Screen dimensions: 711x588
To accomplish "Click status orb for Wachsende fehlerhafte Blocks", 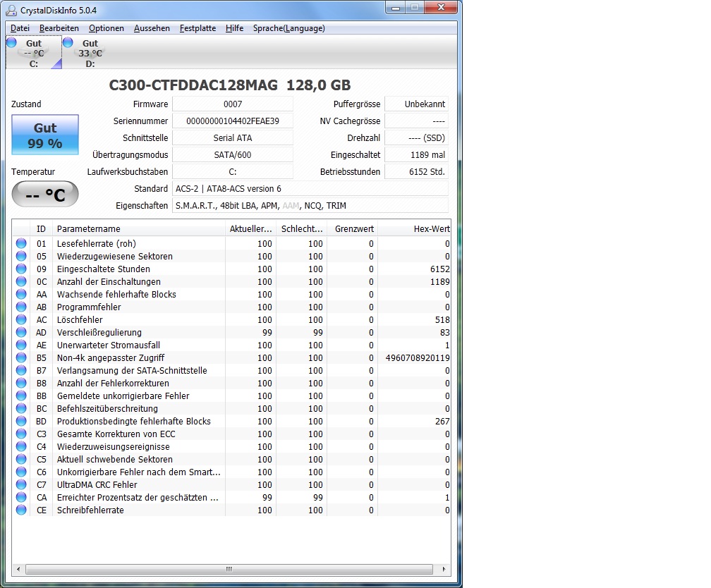I will (21, 294).
